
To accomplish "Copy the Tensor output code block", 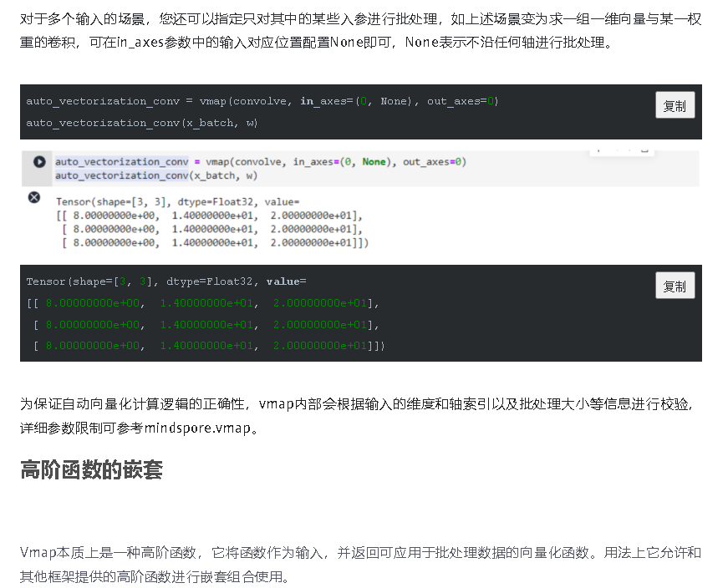I will click(675, 286).
